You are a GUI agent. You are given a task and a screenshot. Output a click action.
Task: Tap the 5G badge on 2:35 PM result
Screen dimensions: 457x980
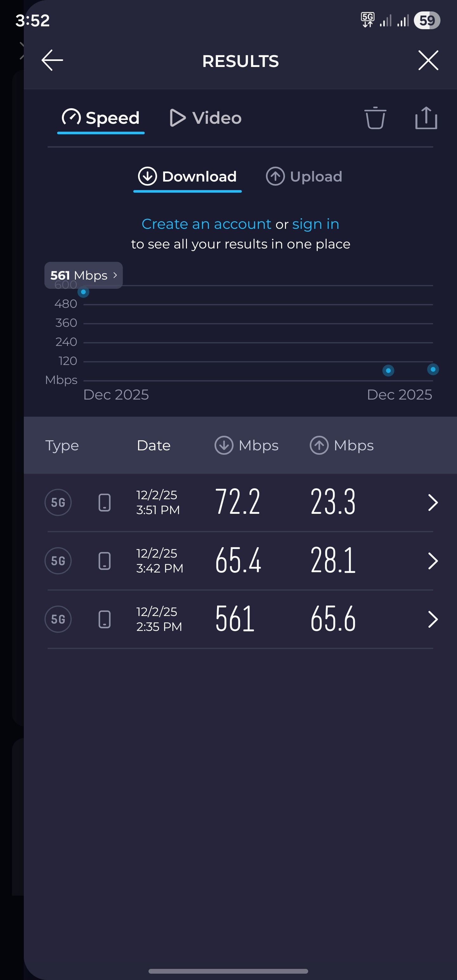[x=58, y=619]
